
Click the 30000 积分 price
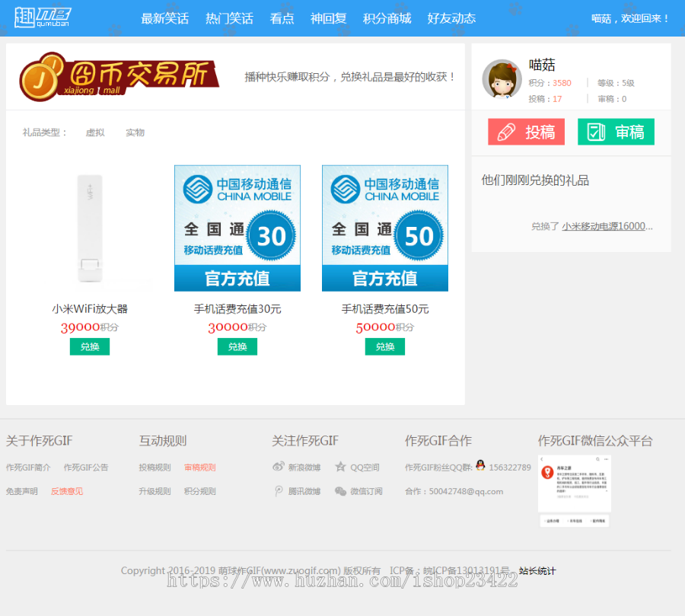[x=237, y=327]
